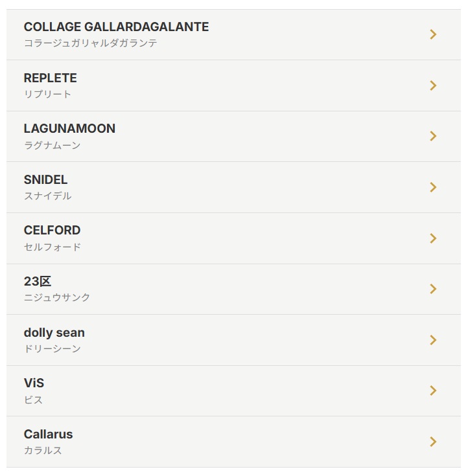Choose the SNIDEL brand title
468x476 pixels.
point(45,180)
